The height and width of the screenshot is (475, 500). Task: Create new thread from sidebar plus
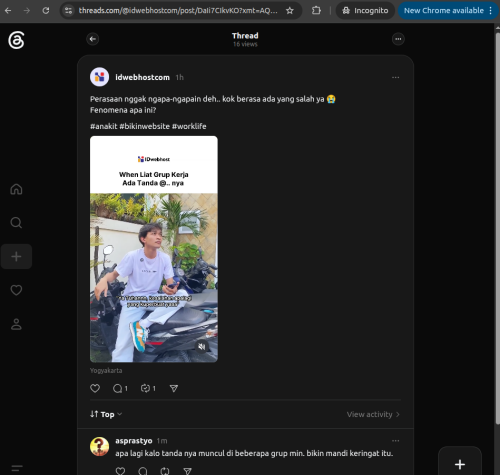pyautogui.click(x=16, y=256)
